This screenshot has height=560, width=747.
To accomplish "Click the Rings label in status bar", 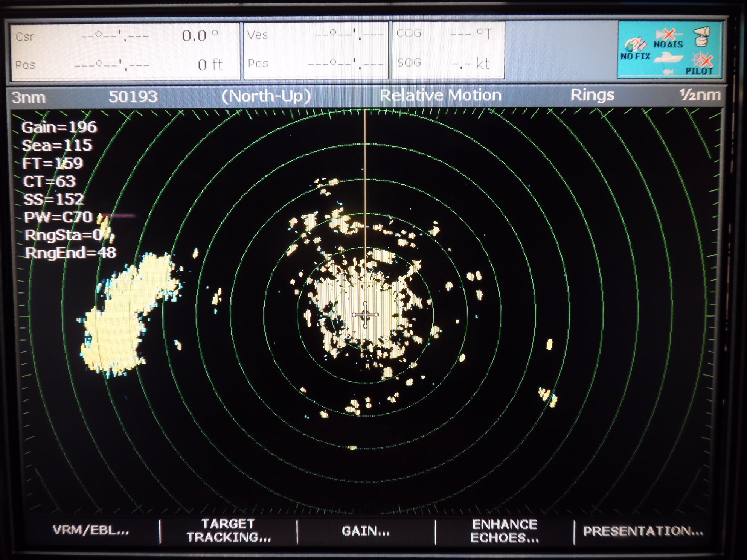I will click(592, 95).
